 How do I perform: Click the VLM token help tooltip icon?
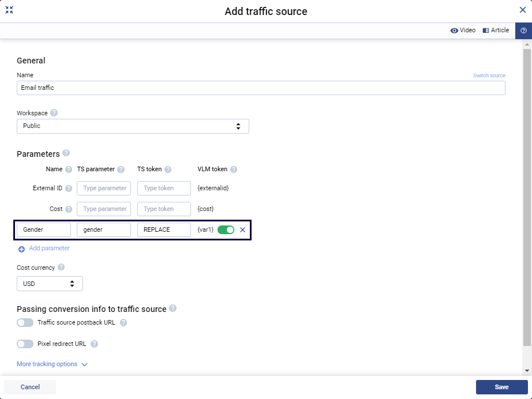pyautogui.click(x=234, y=169)
